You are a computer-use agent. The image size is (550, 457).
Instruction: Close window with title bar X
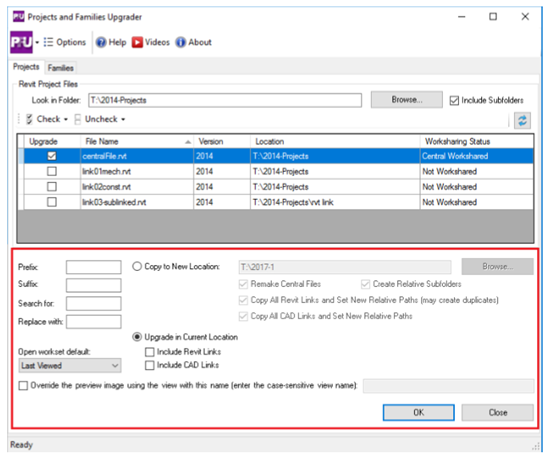[x=525, y=17]
